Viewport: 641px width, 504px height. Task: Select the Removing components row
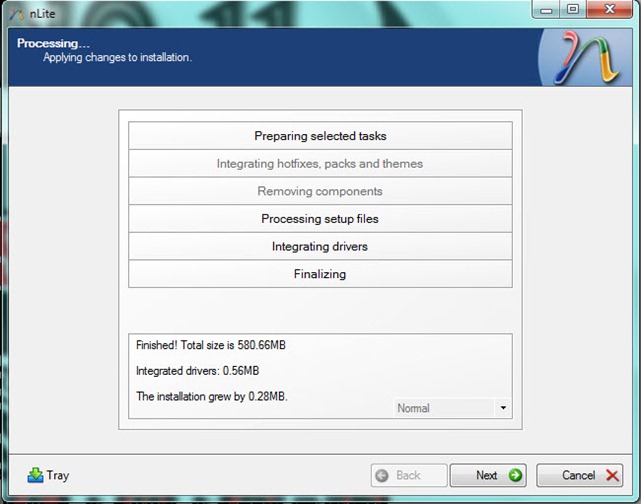click(320, 191)
